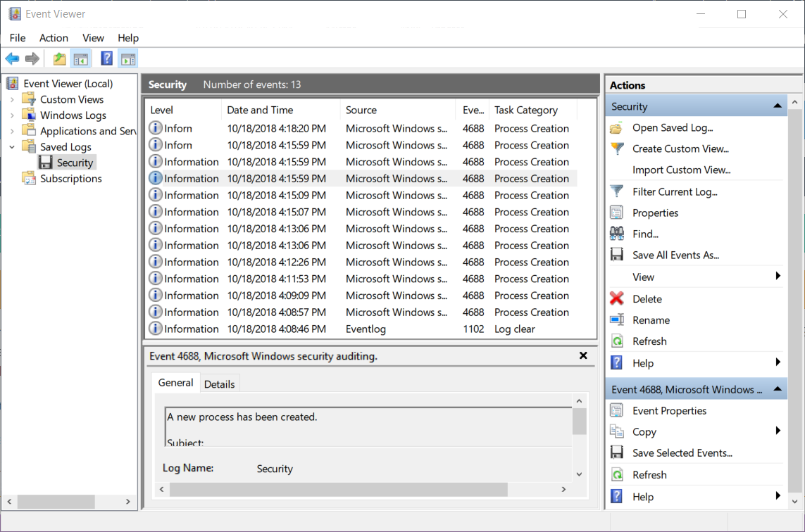This screenshot has width=805, height=532.
Task: Click the Properties page icon
Action: tap(616, 213)
